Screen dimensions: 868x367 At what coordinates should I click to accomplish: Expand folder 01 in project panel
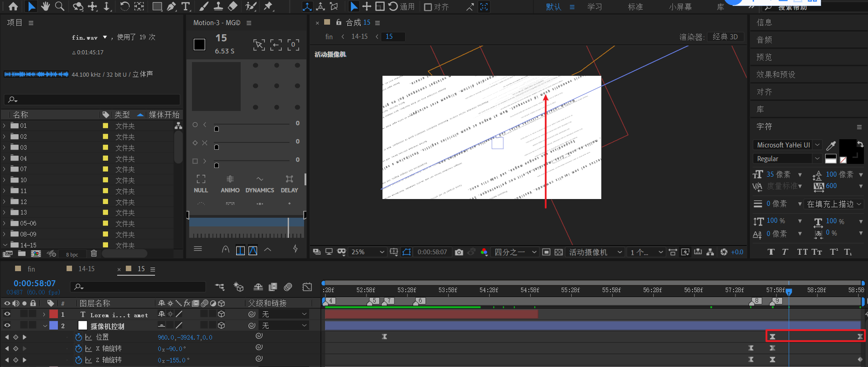click(x=5, y=126)
